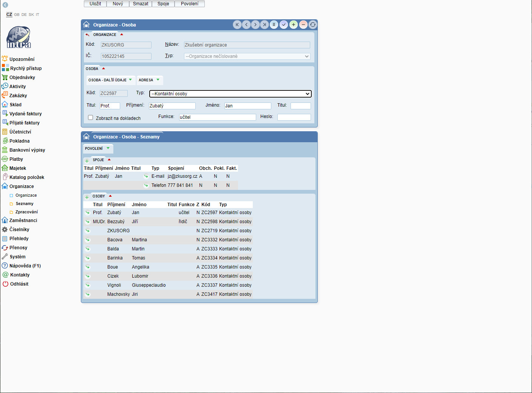Click the collapse sidebar arrow at top left

click(5, 5)
